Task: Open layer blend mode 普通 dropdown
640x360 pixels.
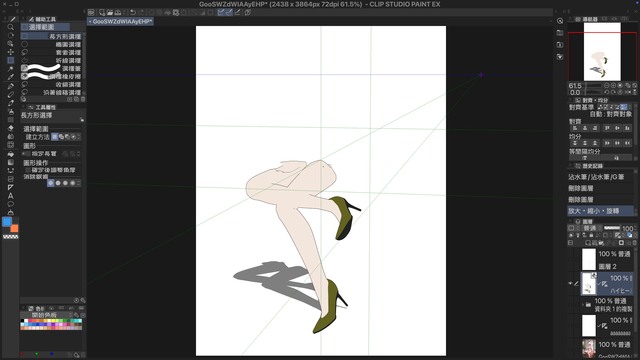Action: [x=592, y=228]
